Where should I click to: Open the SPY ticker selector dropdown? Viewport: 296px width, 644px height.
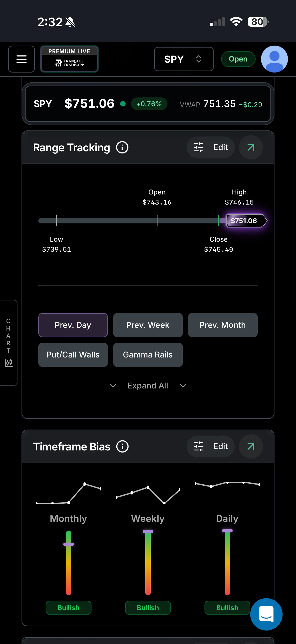click(184, 59)
